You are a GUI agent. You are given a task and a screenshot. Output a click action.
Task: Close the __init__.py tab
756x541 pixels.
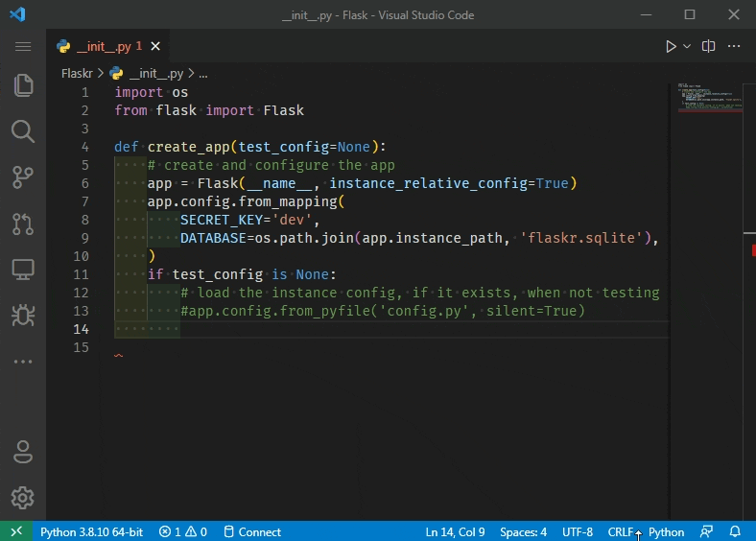[x=155, y=46]
